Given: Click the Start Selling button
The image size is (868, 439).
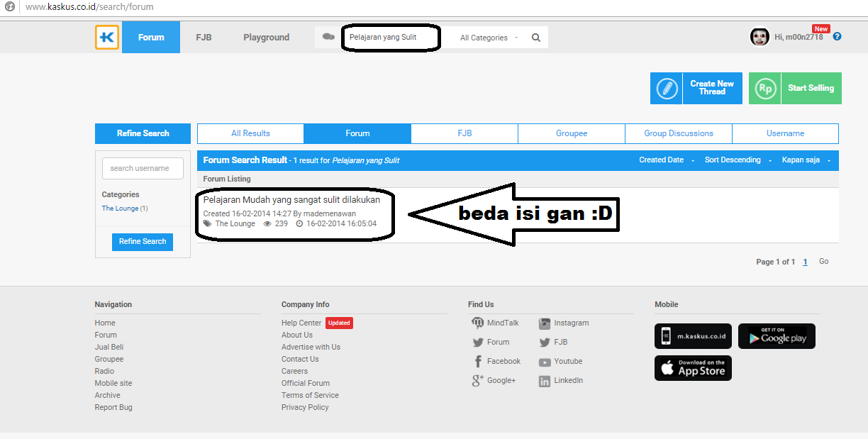Looking at the screenshot, I should [795, 88].
